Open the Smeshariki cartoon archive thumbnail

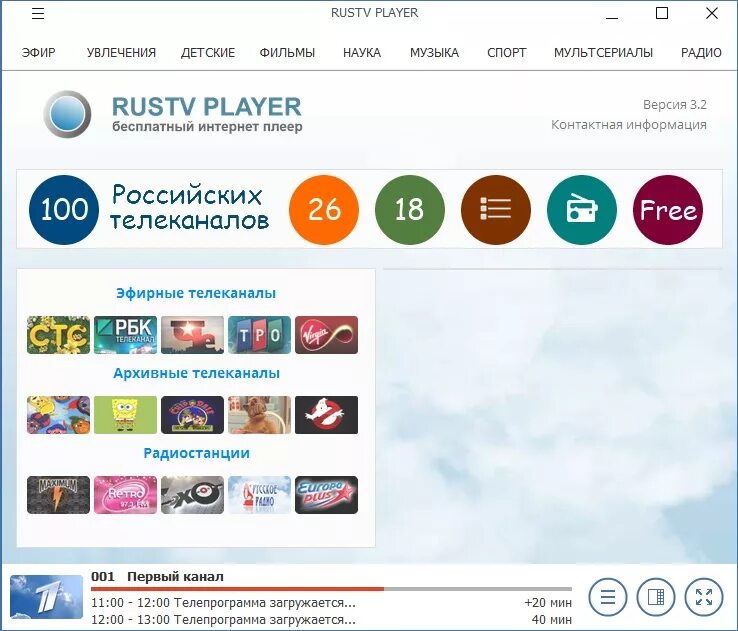[x=58, y=415]
